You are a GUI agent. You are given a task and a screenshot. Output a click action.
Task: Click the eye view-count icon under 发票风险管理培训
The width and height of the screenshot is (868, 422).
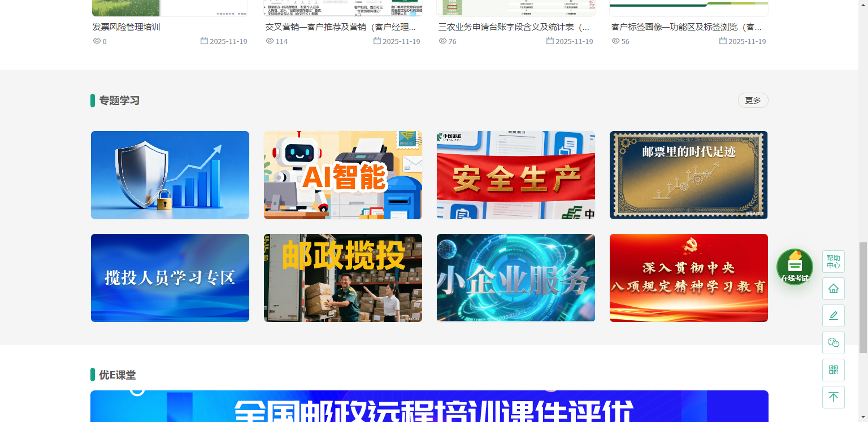click(x=96, y=41)
